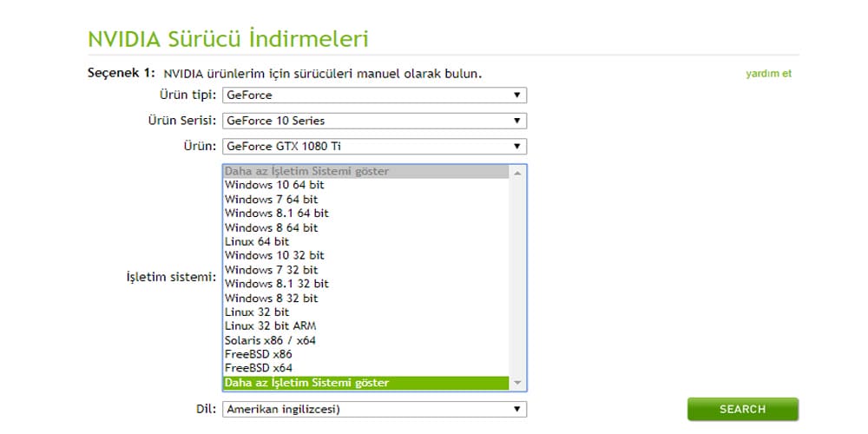Click the list scrollbar down arrow
The height and width of the screenshot is (434, 868).
(x=518, y=383)
